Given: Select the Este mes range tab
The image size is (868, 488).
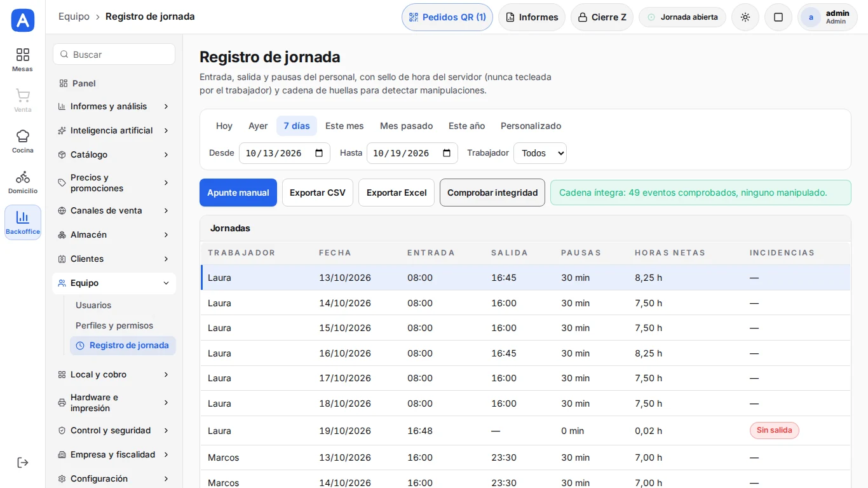Looking at the screenshot, I should pyautogui.click(x=344, y=126).
